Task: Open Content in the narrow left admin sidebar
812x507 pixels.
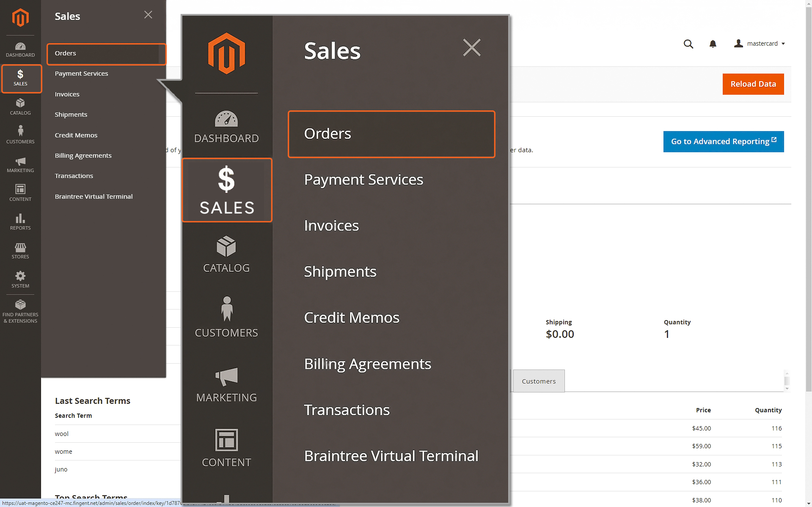Action: coord(20,193)
